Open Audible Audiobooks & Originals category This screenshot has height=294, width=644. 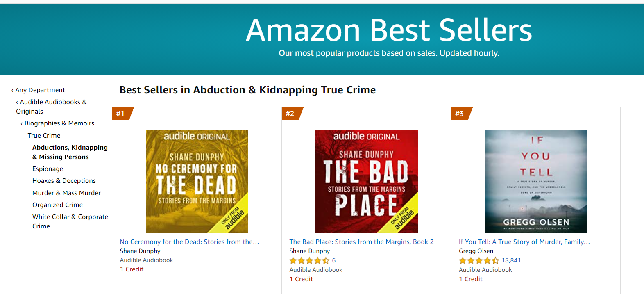[x=53, y=102]
